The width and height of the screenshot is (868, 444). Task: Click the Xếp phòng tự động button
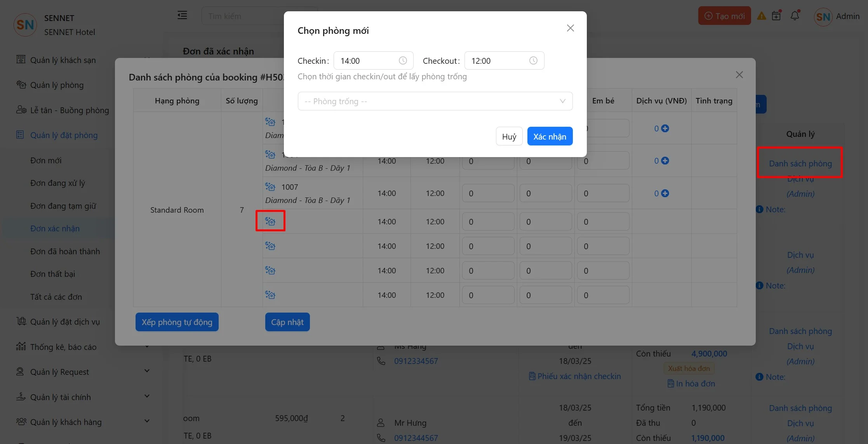(177, 322)
